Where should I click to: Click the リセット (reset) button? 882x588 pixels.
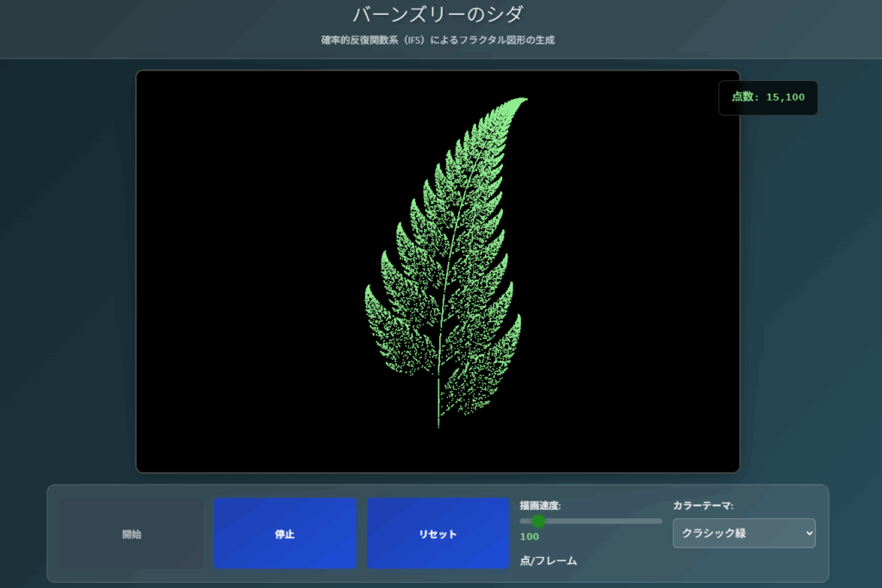coord(438,534)
